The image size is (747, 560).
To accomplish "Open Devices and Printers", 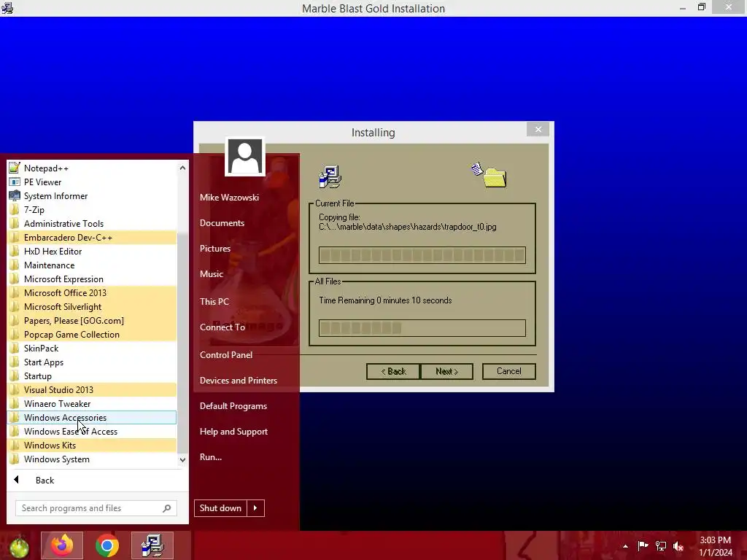I will (239, 380).
